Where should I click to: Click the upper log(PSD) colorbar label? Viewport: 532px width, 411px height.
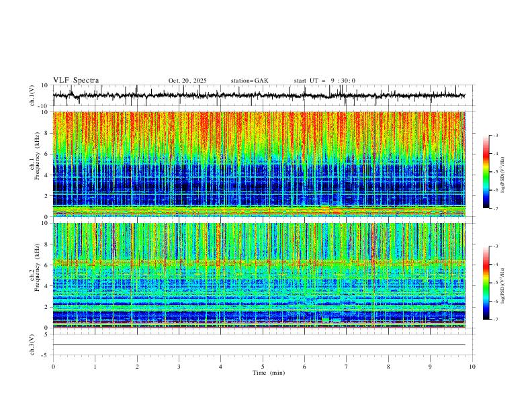click(503, 175)
